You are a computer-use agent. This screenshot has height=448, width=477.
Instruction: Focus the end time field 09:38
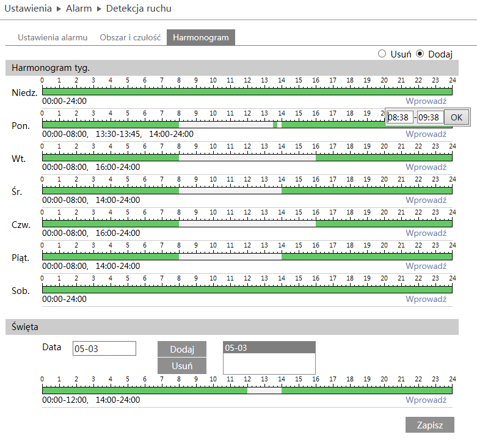click(x=430, y=117)
